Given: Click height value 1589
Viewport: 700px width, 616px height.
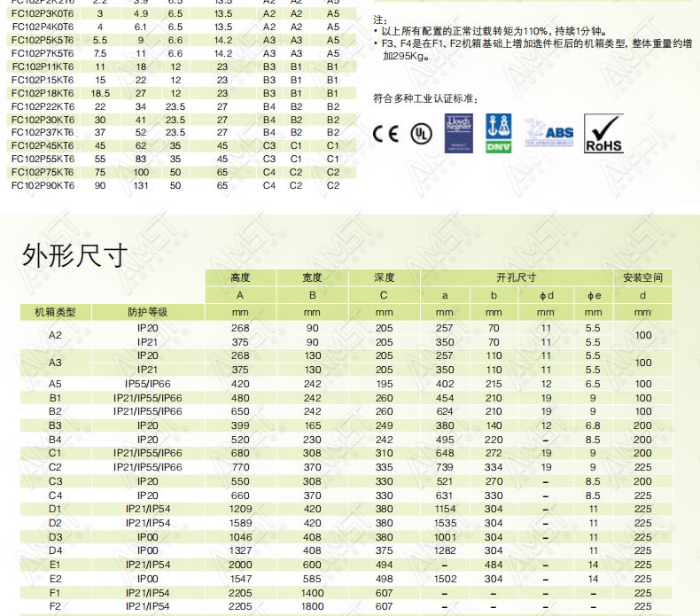Looking at the screenshot, I should coord(240,523).
